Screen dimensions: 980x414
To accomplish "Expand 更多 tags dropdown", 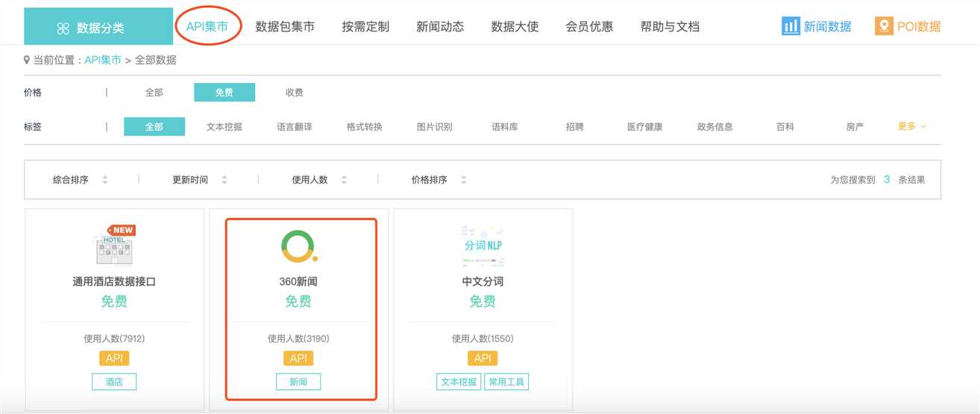I will (x=911, y=127).
